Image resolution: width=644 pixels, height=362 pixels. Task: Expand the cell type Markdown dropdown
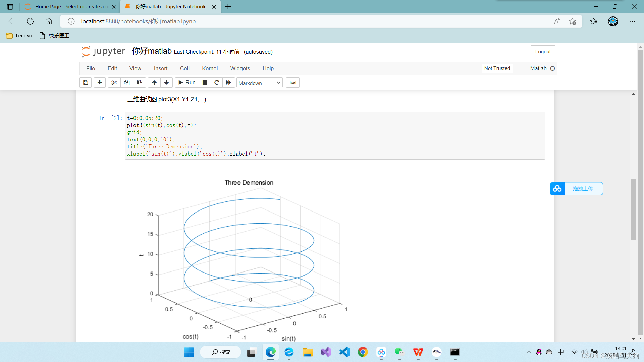(259, 83)
